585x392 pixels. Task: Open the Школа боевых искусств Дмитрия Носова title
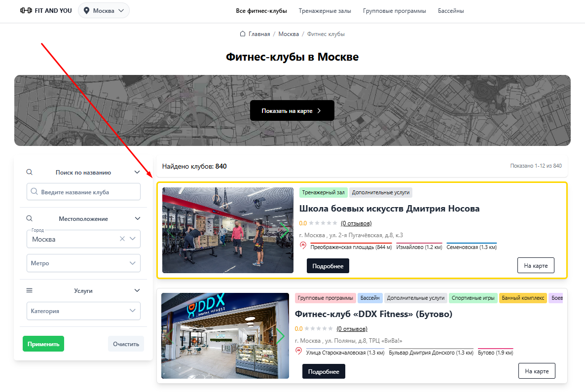[389, 209]
